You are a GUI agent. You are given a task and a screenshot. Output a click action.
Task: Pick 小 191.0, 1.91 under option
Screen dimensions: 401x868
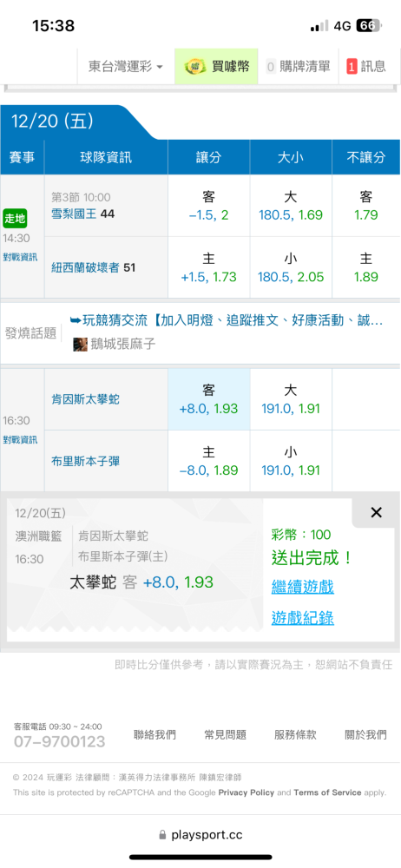click(x=291, y=461)
